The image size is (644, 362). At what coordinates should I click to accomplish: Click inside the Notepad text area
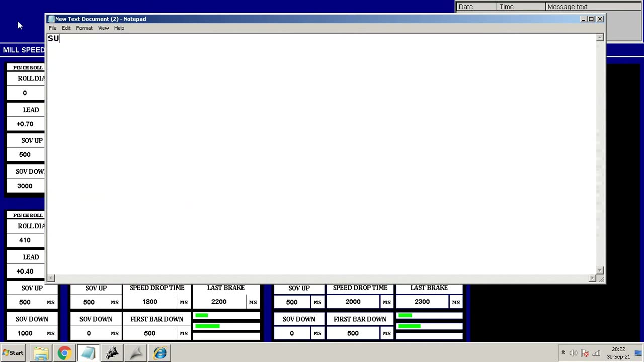tap(321, 154)
